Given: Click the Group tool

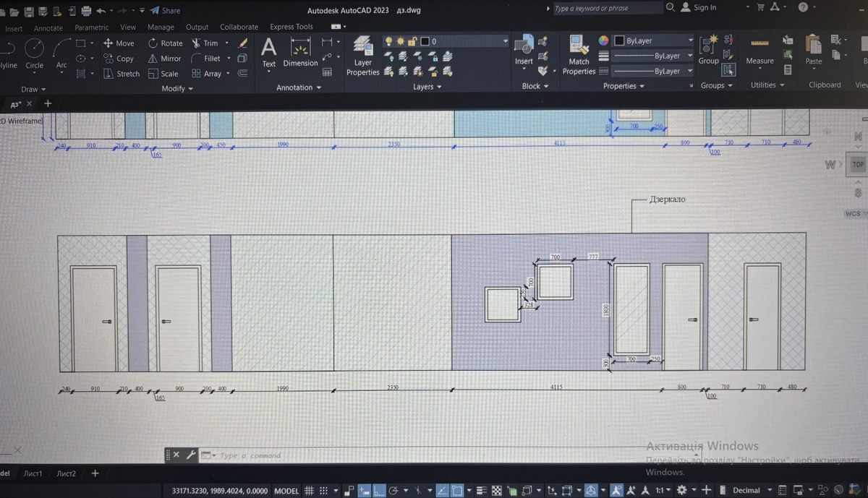Looking at the screenshot, I should pos(709,49).
